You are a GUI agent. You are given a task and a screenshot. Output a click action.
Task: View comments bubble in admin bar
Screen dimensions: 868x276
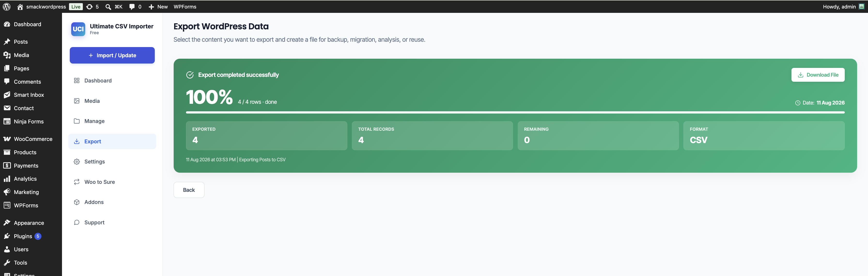point(135,7)
